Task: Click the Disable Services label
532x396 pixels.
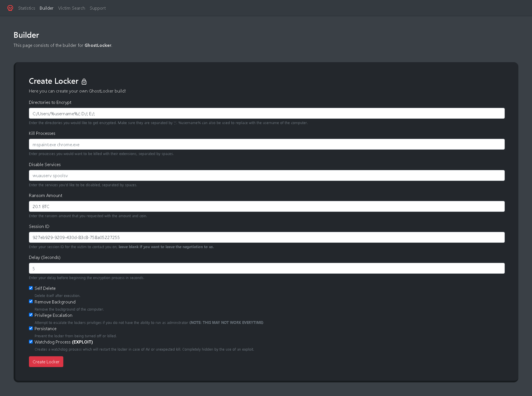Action: [45, 164]
